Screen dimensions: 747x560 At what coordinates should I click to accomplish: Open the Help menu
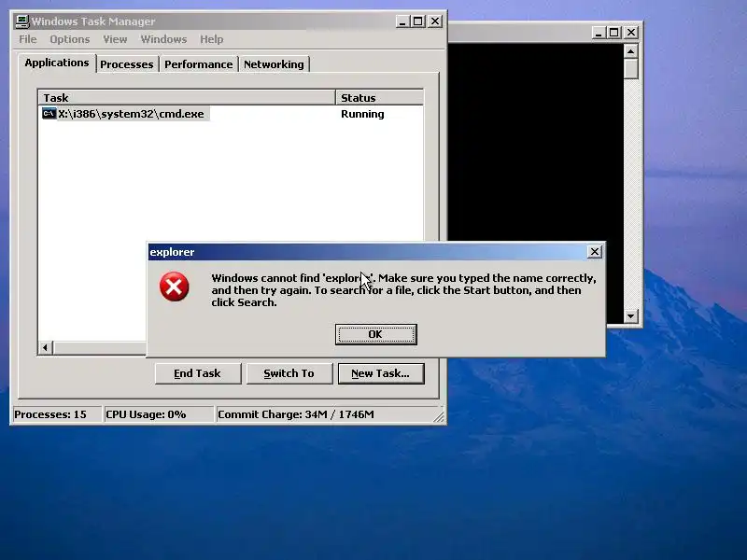[x=212, y=39]
